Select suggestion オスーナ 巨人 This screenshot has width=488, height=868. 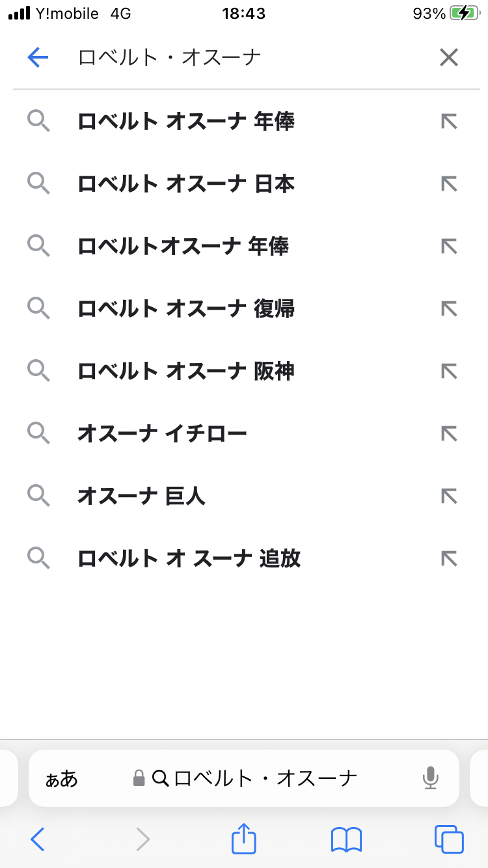coord(141,496)
